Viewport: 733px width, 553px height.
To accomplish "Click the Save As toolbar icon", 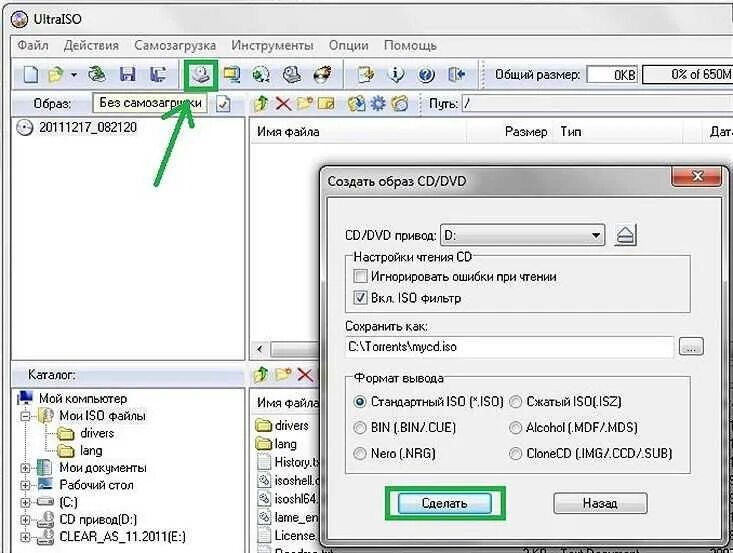I will (x=158, y=75).
